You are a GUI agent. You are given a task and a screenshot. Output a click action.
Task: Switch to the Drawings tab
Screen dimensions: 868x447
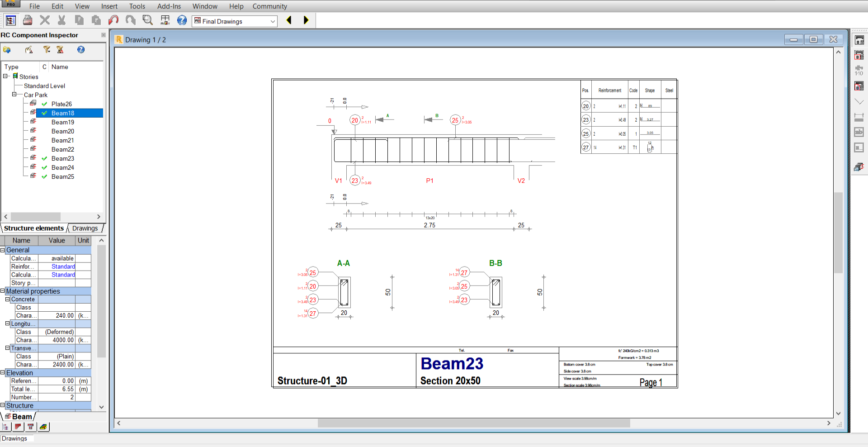(85, 228)
